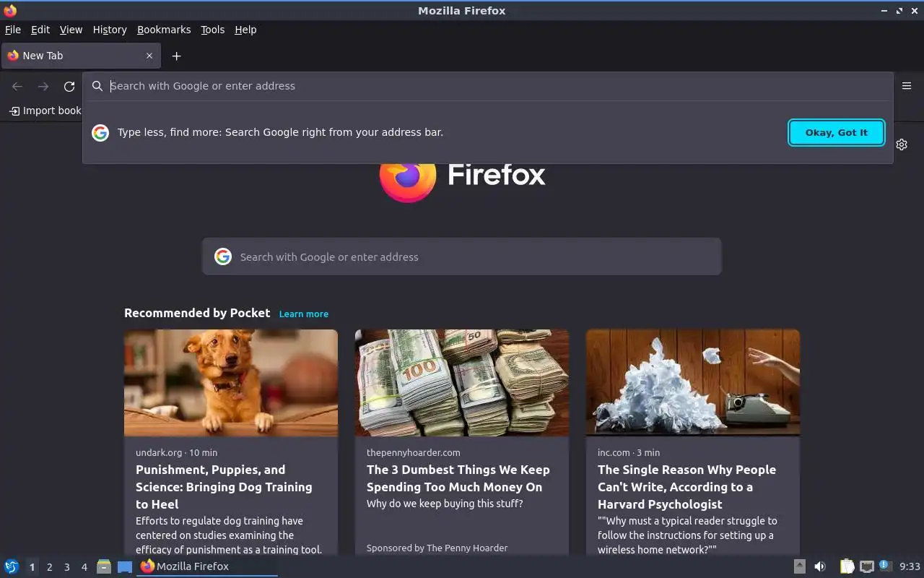
Task: Click the thepennyhoarder.com source text
Action: (x=413, y=452)
